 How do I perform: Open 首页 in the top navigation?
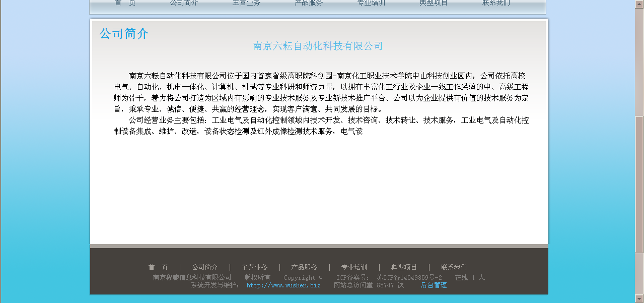(125, 3)
